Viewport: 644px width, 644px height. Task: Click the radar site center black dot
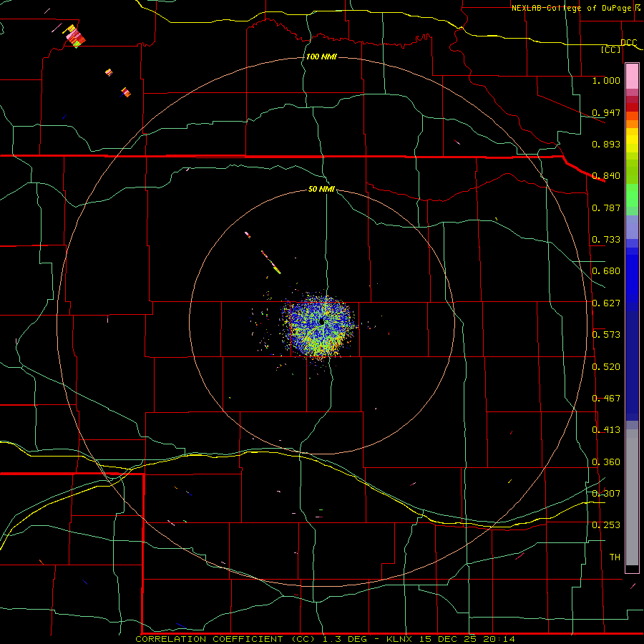pyautogui.click(x=321, y=321)
